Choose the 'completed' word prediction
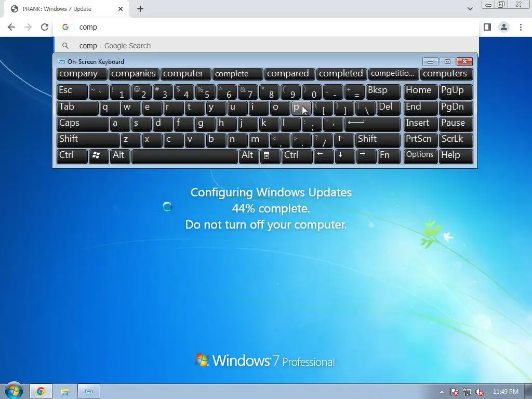Screen dimensions: 532x399 (342, 74)
